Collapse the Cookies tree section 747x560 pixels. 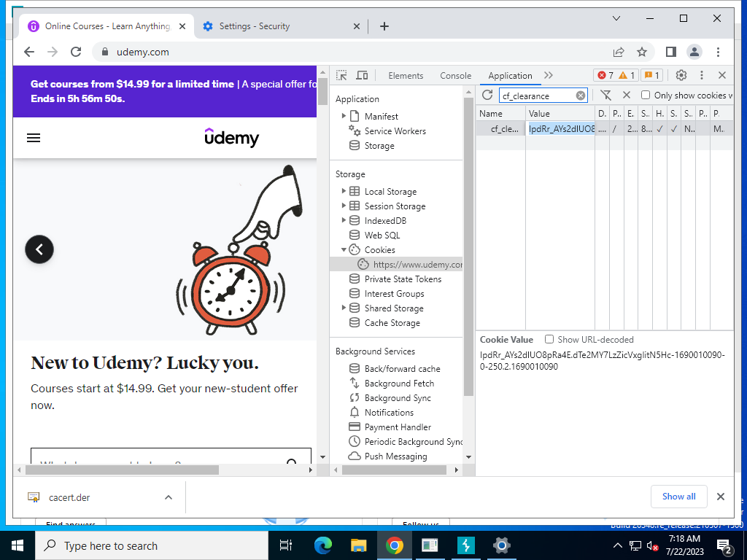coord(344,250)
